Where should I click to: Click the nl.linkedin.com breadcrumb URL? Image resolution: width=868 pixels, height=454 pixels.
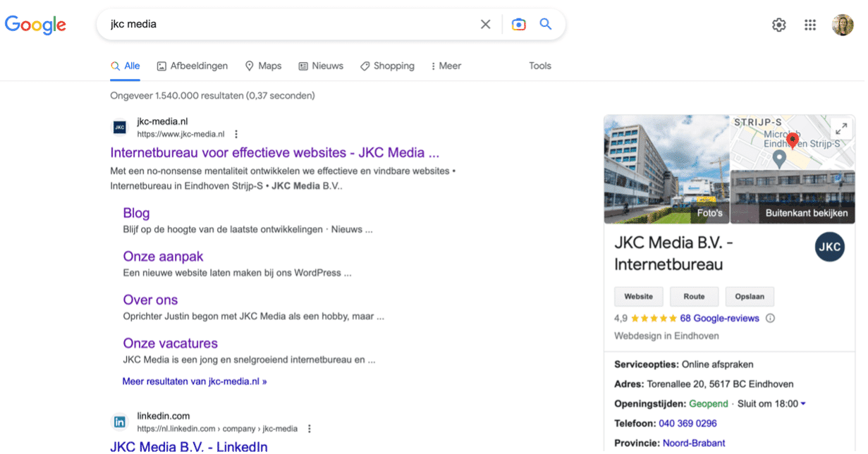[x=217, y=429]
